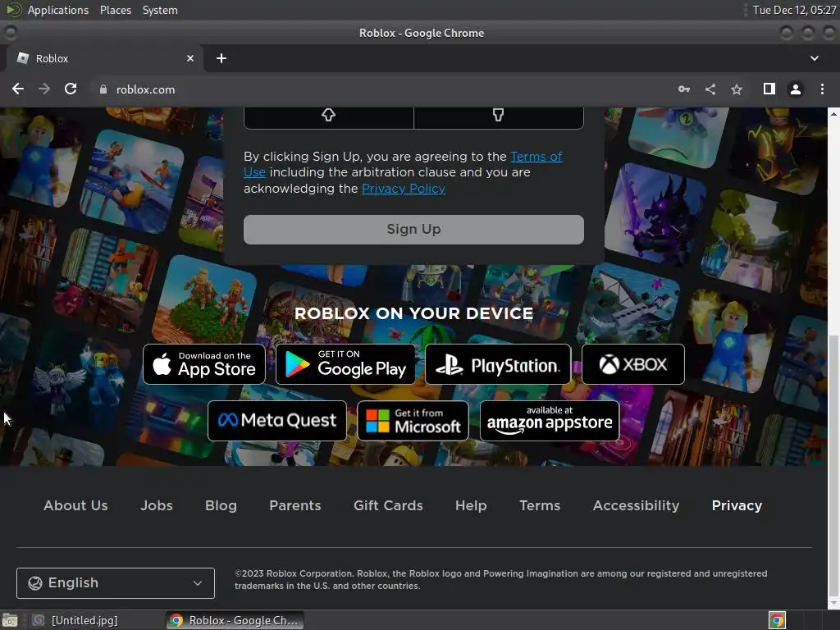This screenshot has width=840, height=630.
Task: Open the Terms footer link
Action: pyautogui.click(x=540, y=505)
